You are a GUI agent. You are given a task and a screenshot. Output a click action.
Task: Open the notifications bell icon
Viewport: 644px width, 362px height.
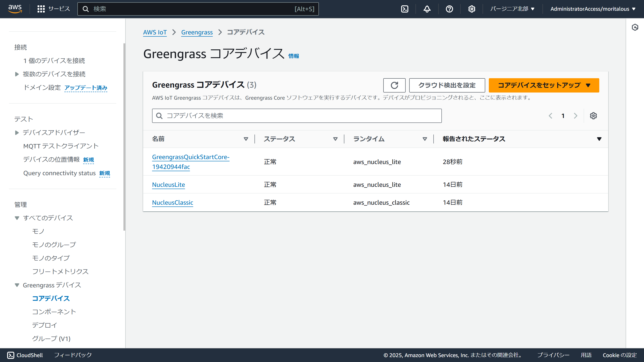pos(427,9)
